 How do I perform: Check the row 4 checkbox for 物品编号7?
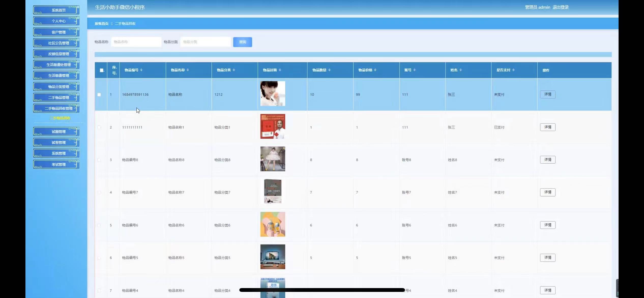[x=99, y=193]
